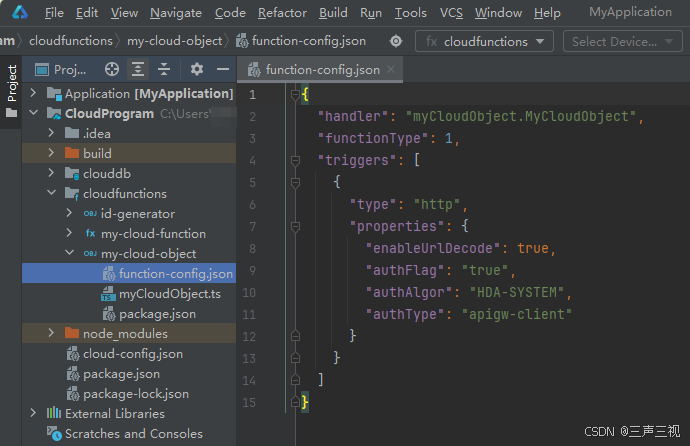Expand the build folder
Screen dimensions: 690x446
point(51,153)
